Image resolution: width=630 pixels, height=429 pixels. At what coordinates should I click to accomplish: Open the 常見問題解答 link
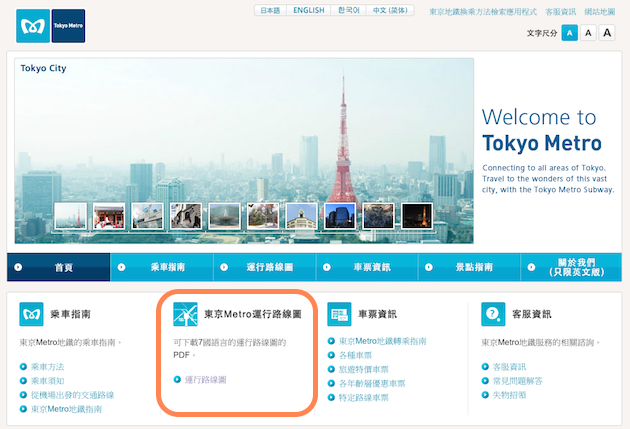point(518,381)
